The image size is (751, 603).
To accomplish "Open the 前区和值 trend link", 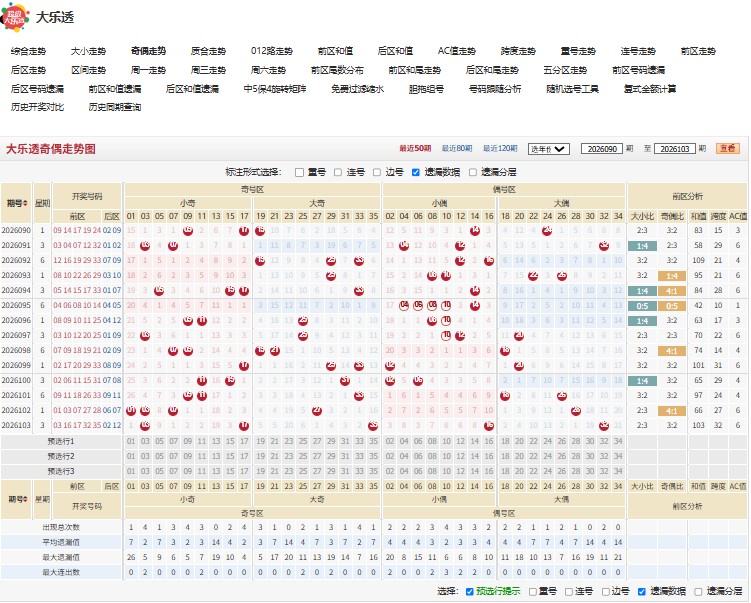I will click(335, 51).
